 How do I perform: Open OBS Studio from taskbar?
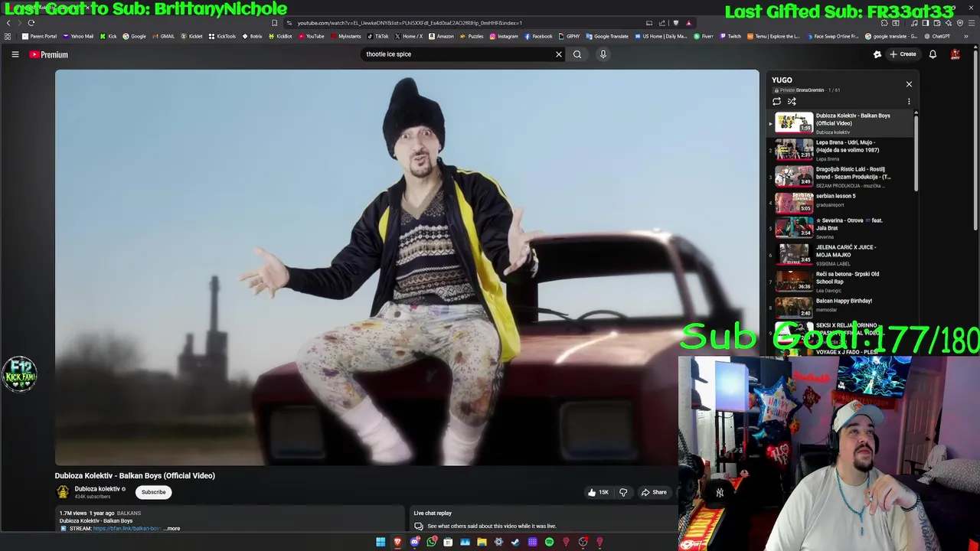(583, 542)
